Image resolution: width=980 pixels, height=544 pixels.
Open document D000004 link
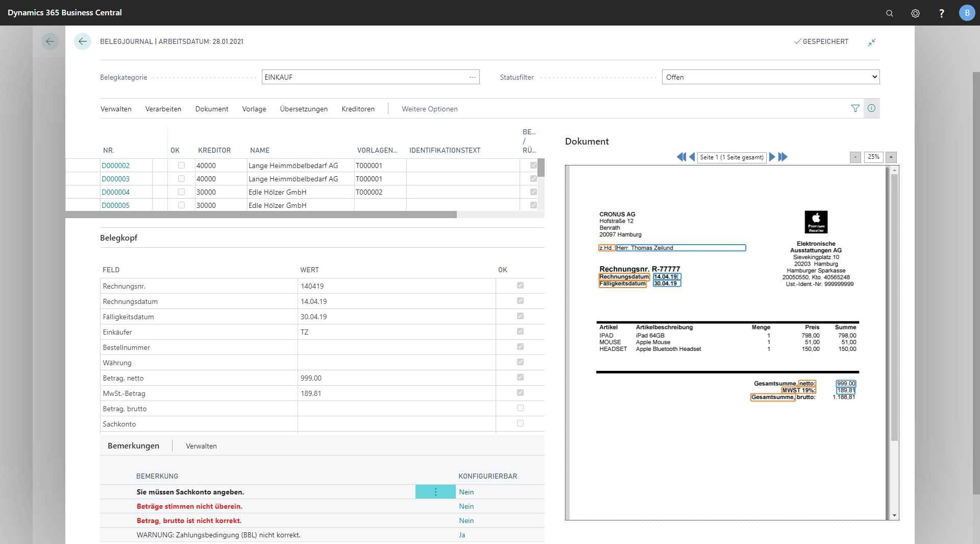tap(116, 192)
